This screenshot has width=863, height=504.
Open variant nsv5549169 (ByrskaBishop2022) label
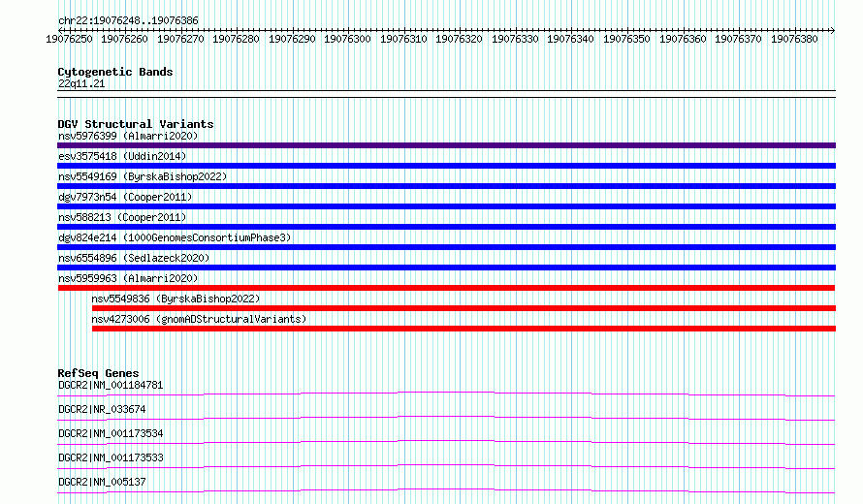click(x=143, y=176)
